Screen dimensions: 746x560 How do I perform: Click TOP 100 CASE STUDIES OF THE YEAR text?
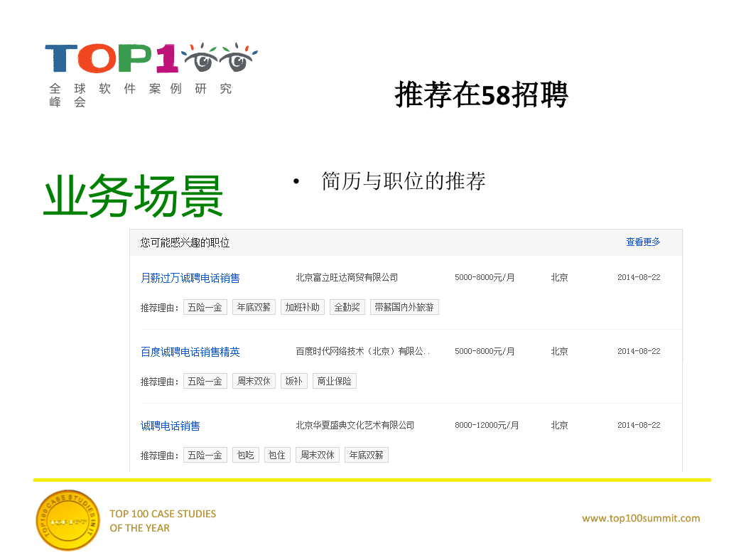point(163,521)
